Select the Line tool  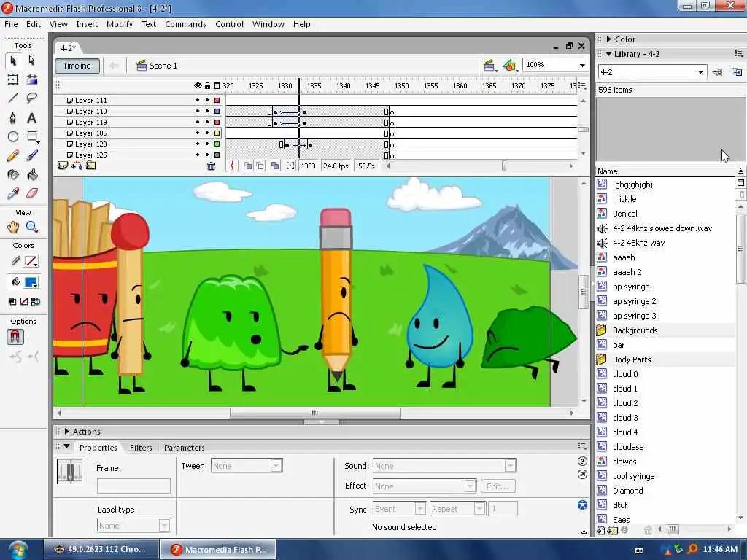tap(13, 98)
